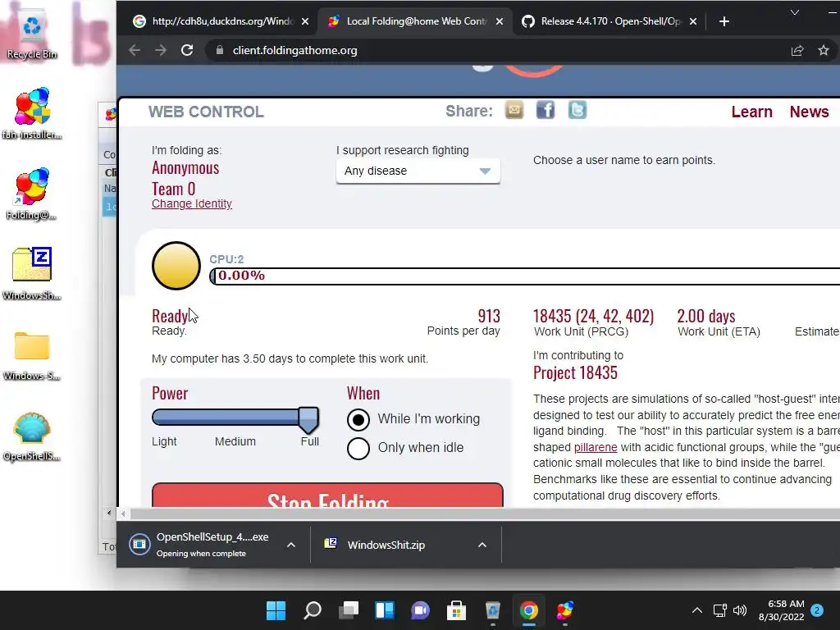Click yellow status indicator circle

click(x=176, y=266)
